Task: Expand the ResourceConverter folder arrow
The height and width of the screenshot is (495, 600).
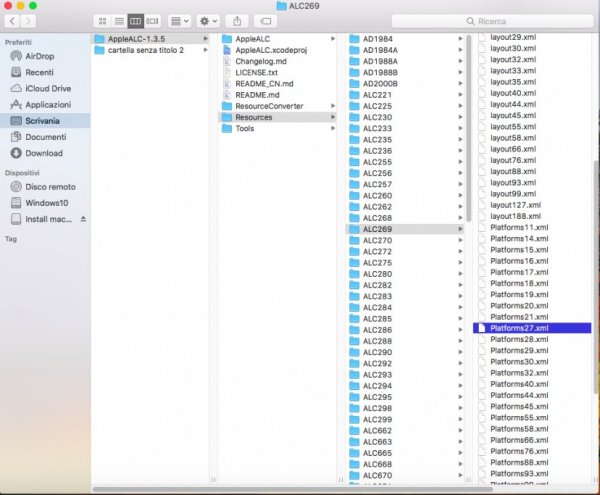Action: click(x=333, y=106)
